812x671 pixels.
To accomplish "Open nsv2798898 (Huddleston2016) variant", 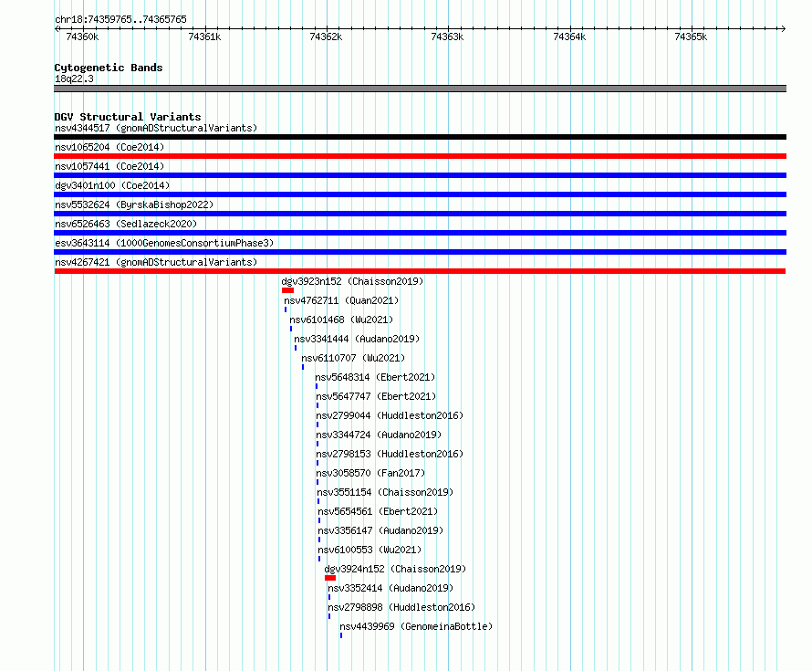I will (x=401, y=607).
